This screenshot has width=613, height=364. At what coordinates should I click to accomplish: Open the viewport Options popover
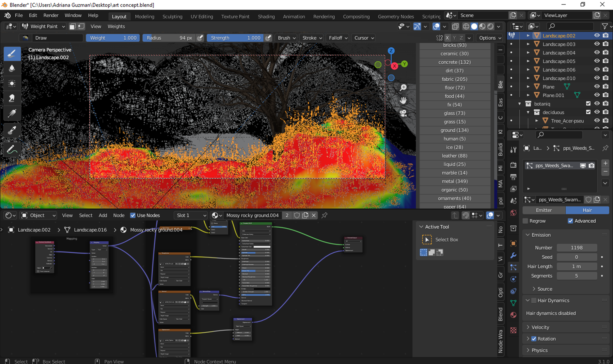click(x=490, y=38)
